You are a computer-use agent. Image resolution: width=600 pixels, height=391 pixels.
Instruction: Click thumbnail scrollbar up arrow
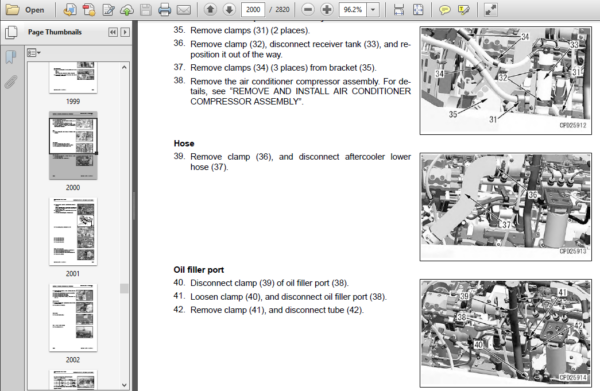coord(124,67)
